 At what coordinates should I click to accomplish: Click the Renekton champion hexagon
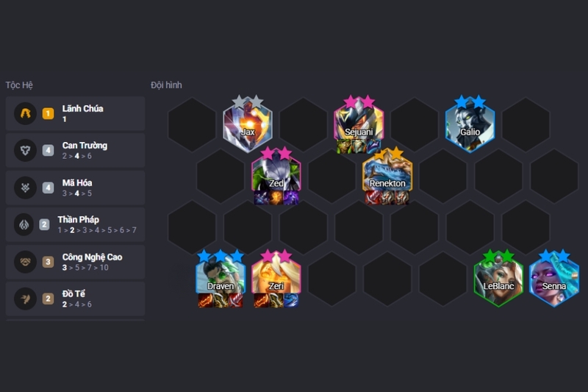(x=387, y=176)
